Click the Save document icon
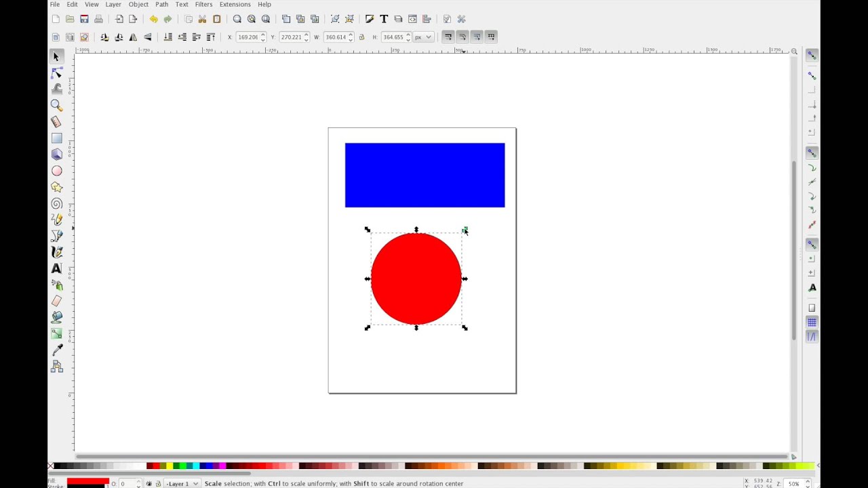This screenshot has height=488, width=868. [x=84, y=19]
